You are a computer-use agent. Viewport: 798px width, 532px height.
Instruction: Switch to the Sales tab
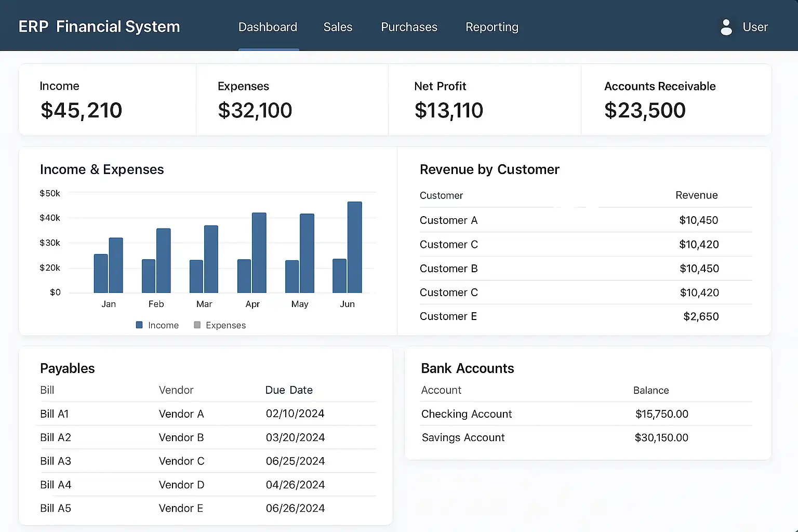[x=338, y=27]
